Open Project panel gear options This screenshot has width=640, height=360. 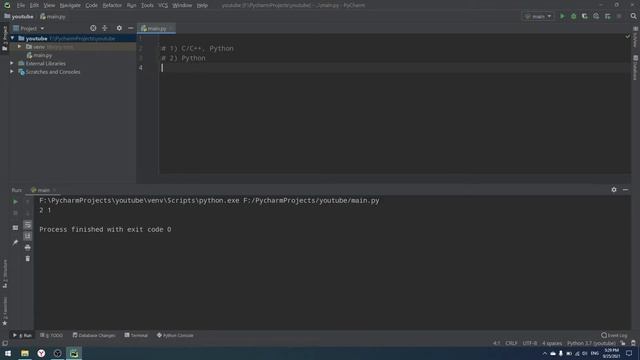click(119, 28)
